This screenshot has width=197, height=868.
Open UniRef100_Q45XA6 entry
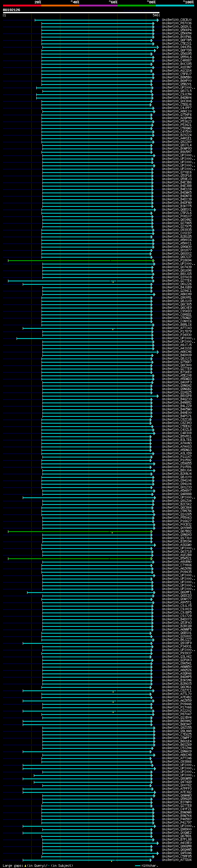pos(176,853)
